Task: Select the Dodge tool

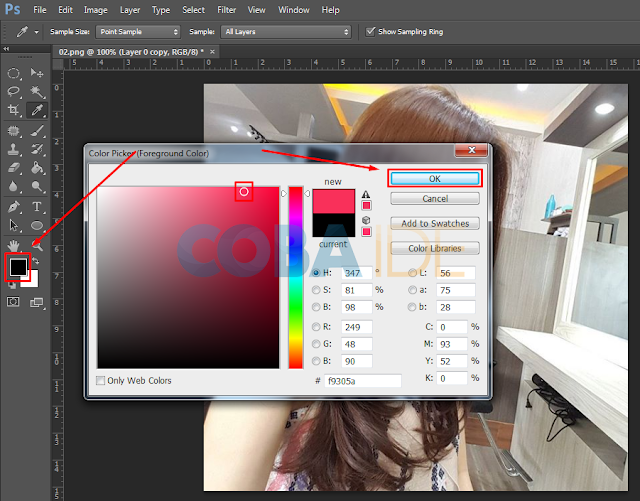Action: click(37, 187)
